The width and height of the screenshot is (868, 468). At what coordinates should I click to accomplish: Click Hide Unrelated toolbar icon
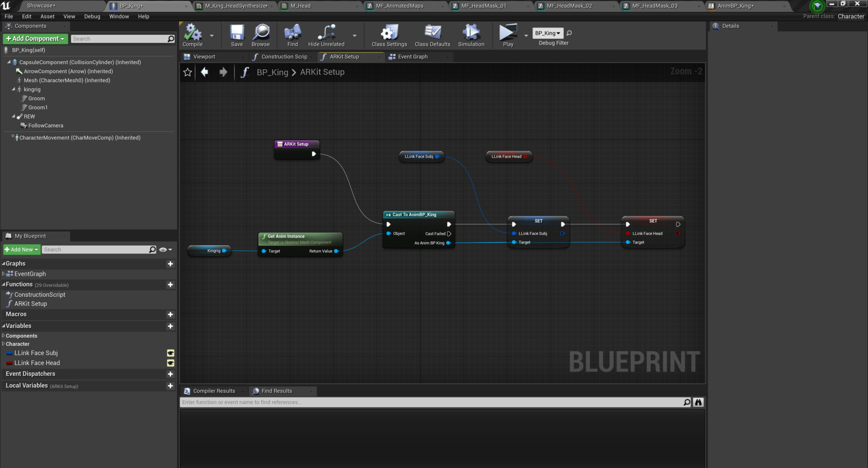point(326,35)
